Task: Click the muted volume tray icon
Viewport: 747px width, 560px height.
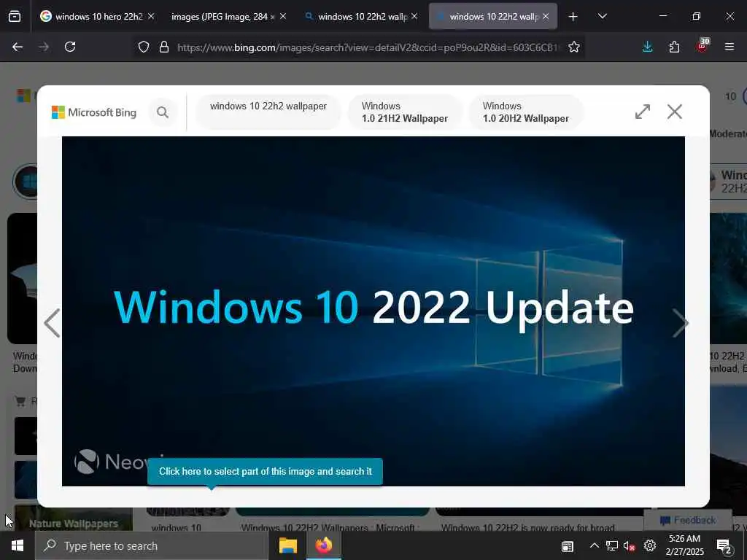Action: point(630,545)
